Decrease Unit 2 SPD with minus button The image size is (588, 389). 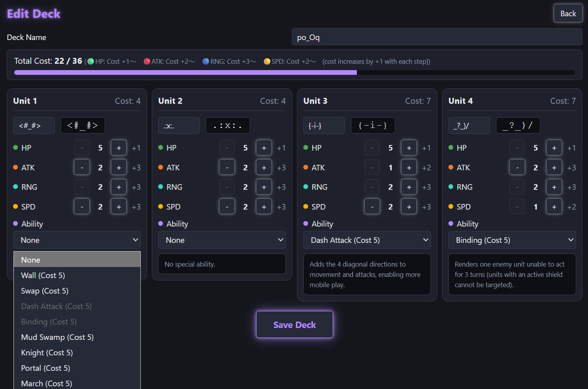[227, 207]
